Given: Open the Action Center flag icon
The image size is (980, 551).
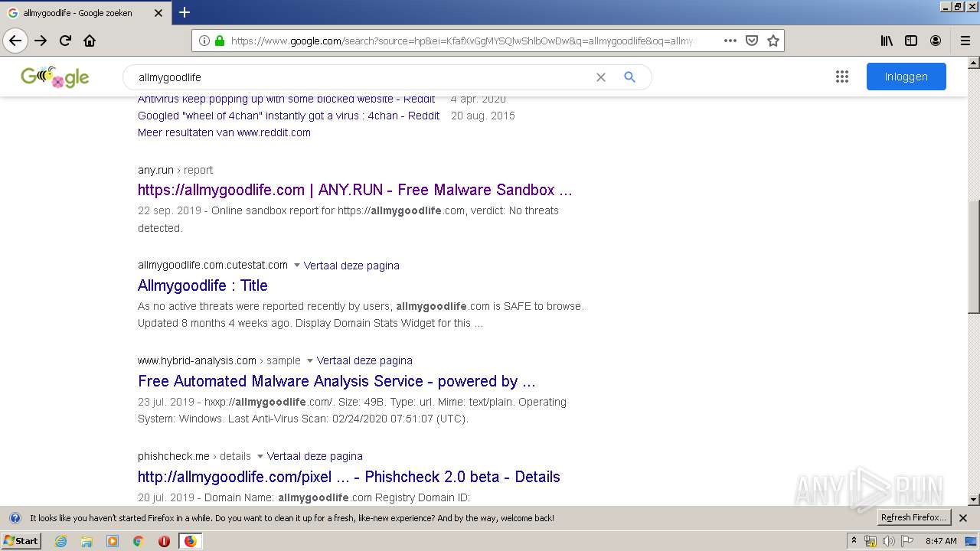Looking at the screenshot, I should (x=906, y=541).
